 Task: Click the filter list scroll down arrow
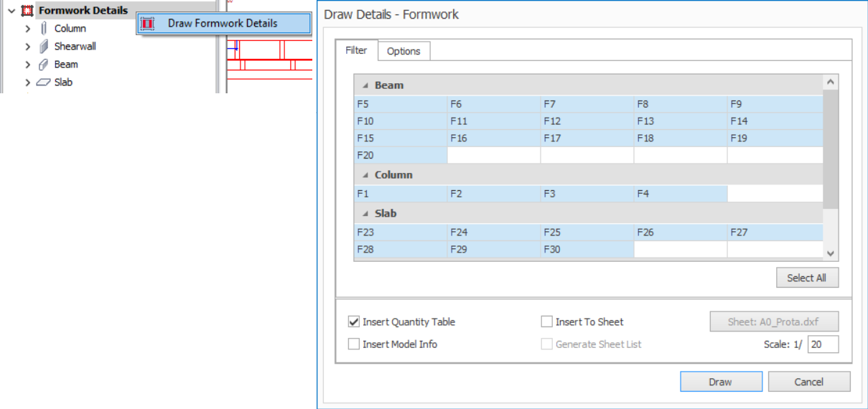831,253
